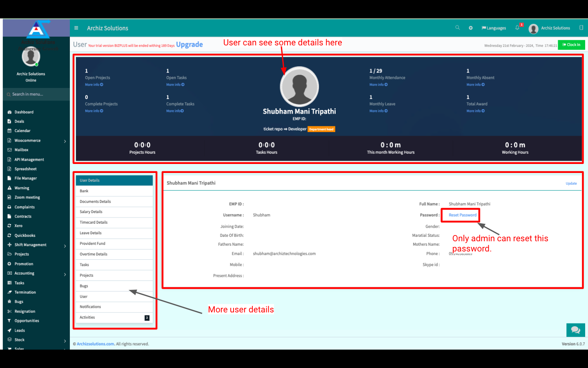The image size is (588, 368).
Task: Select the Zoom meeting sidebar item
Action: tap(27, 197)
